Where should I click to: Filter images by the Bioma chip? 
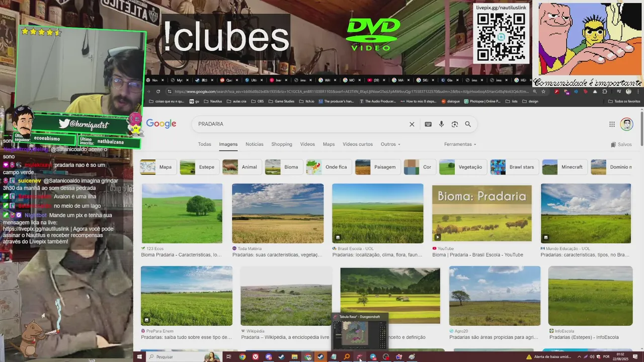coord(284,167)
